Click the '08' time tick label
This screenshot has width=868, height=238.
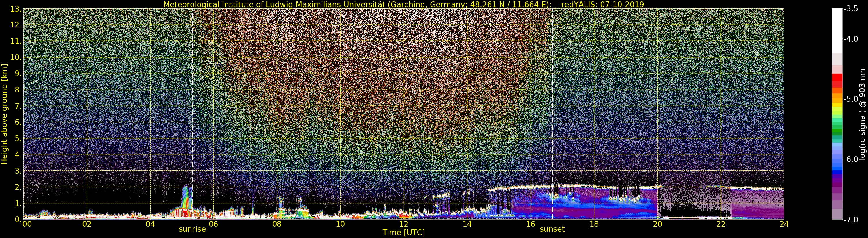(277, 224)
